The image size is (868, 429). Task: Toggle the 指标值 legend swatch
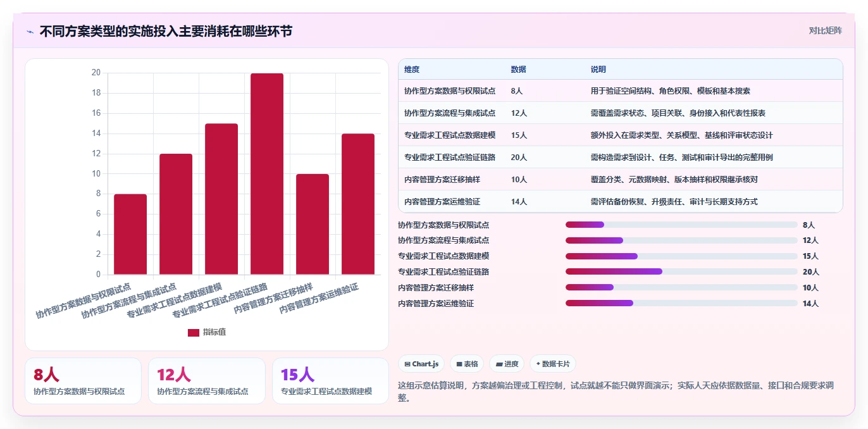(194, 333)
